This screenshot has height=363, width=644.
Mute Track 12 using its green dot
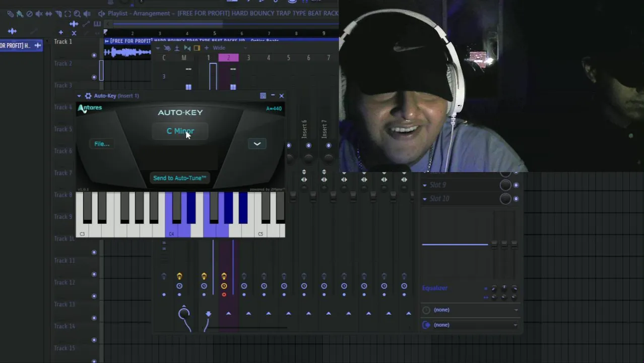click(94, 296)
